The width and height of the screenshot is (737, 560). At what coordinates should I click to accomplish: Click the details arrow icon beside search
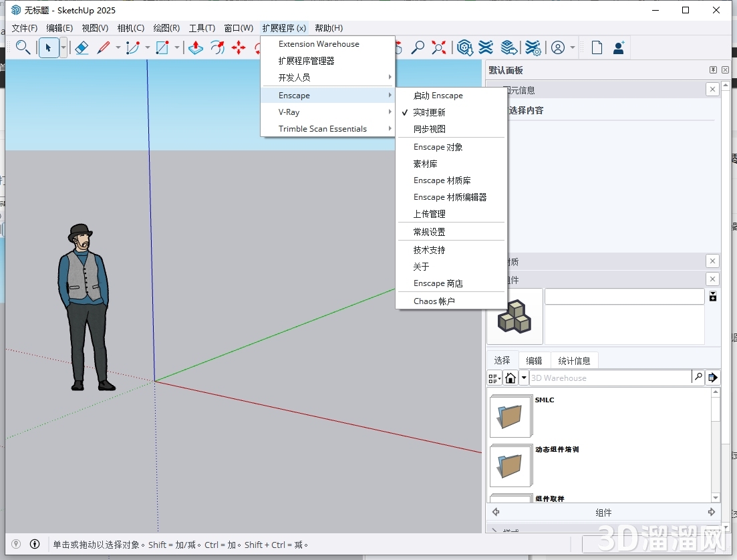point(712,378)
